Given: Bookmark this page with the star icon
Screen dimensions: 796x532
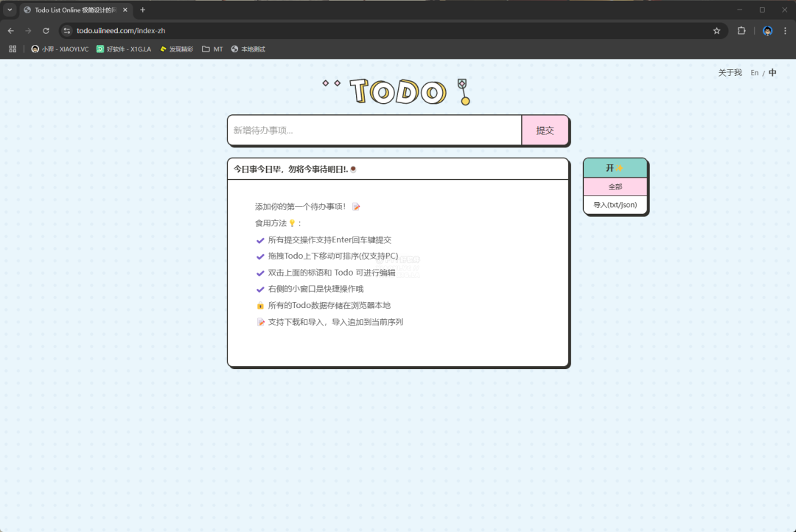Looking at the screenshot, I should 716,31.
